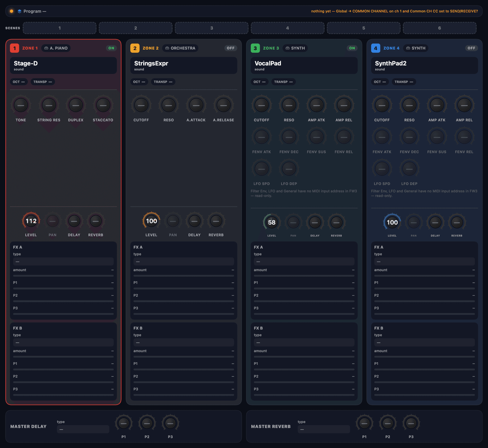Open Zone 3 FX B type dropdown
The width and height of the screenshot is (488, 448).
(304, 343)
